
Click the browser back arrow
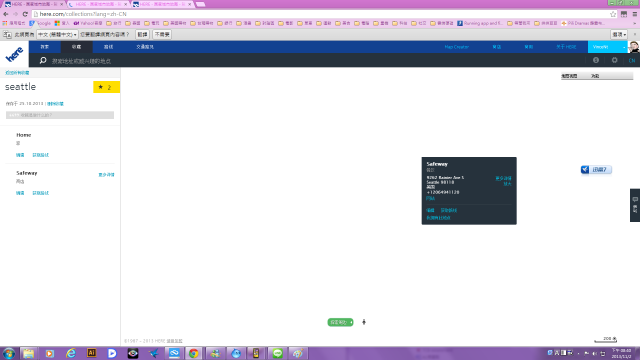point(6,14)
